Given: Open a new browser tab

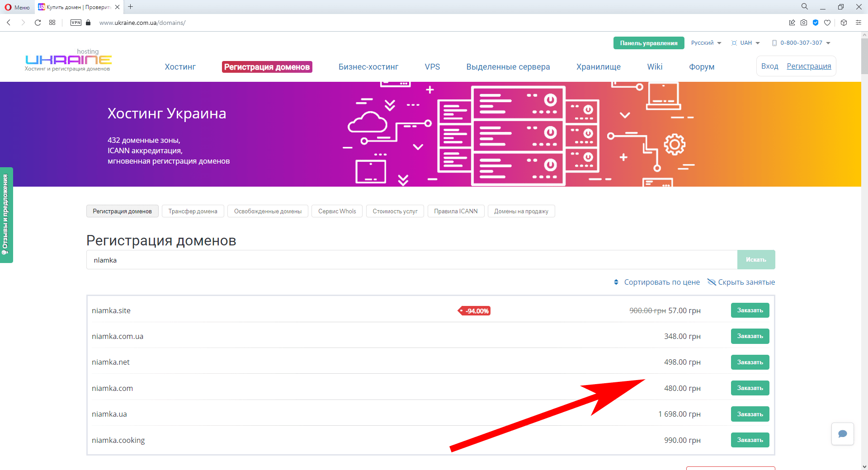Looking at the screenshot, I should 131,7.
